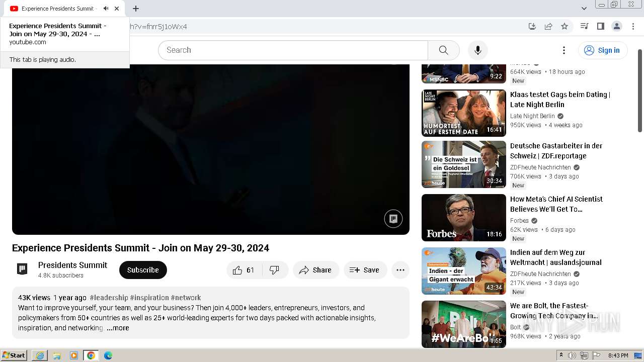This screenshot has width=644, height=362.
Task: Switch to the Chrome taskbar icon
Action: coord(91,355)
